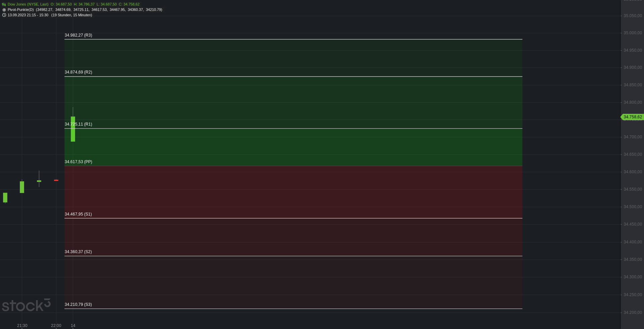644x329 pixels.
Task: Select the 13.09.2023 time range label
Action: [x=28, y=15]
